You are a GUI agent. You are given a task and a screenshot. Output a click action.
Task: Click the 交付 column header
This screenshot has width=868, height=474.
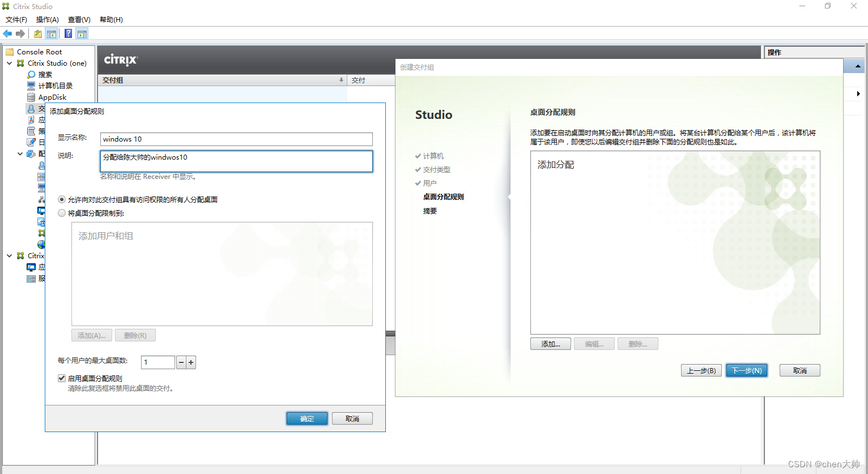point(371,80)
